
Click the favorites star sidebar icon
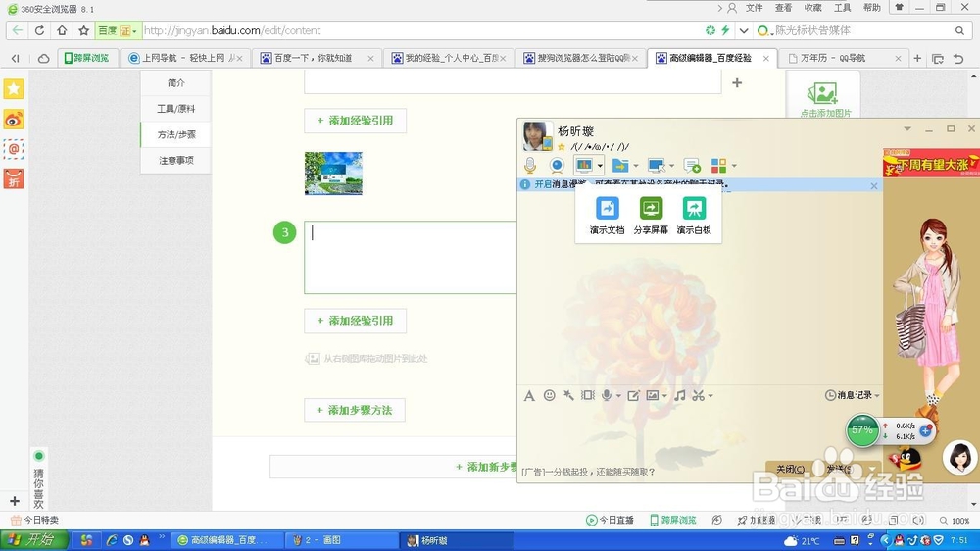tap(14, 89)
